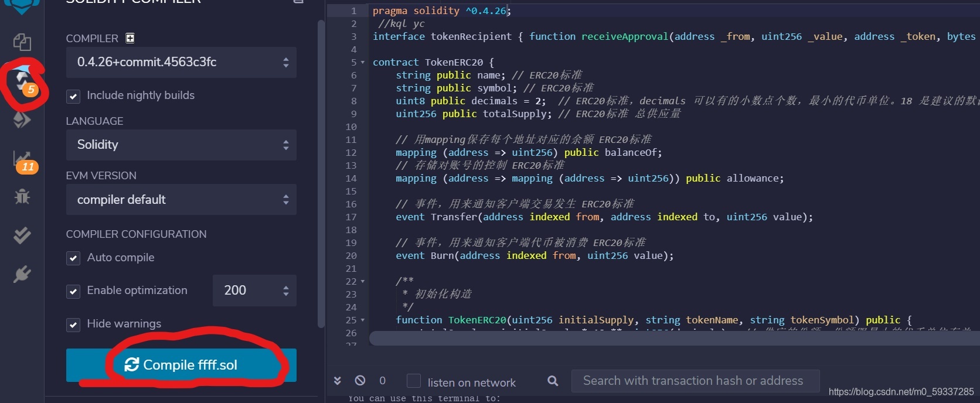Disable the Auto compile checkbox
The width and height of the screenshot is (980, 403).
coord(73,258)
